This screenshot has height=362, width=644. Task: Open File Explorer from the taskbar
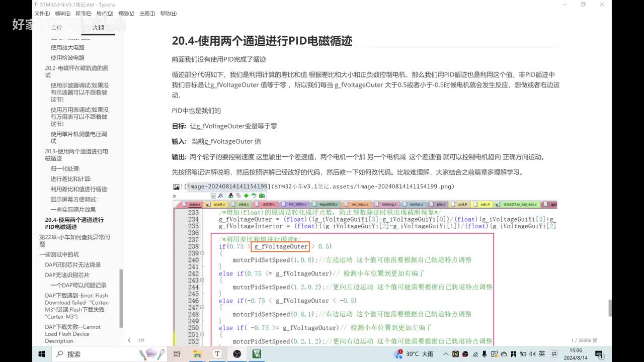[x=197, y=354]
